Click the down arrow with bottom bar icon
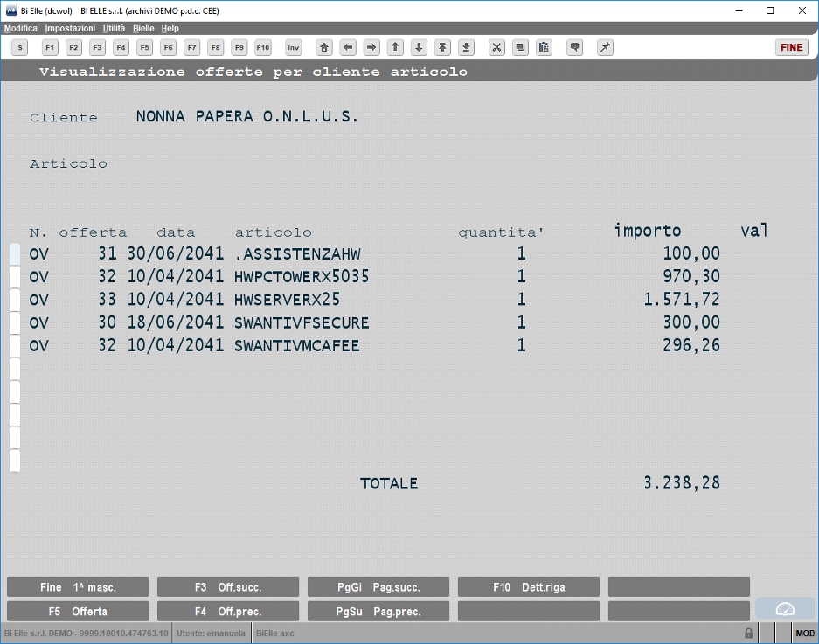Viewport: 819px width, 644px height. 466,47
